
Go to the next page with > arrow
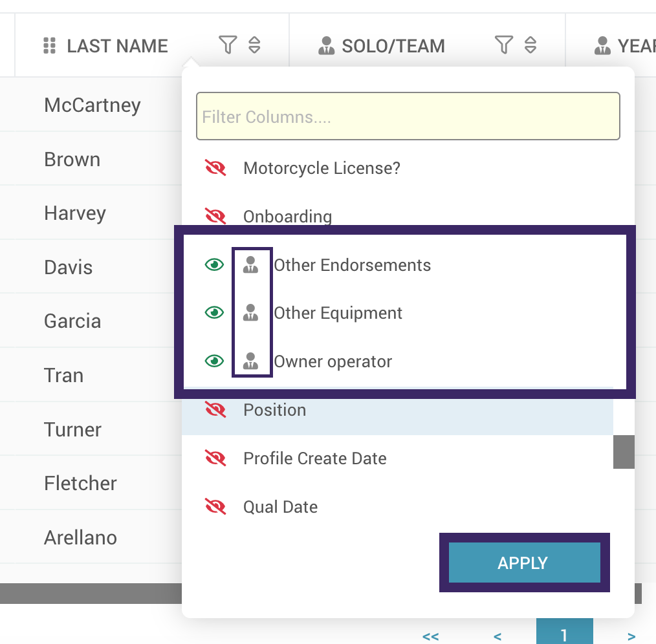(631, 636)
